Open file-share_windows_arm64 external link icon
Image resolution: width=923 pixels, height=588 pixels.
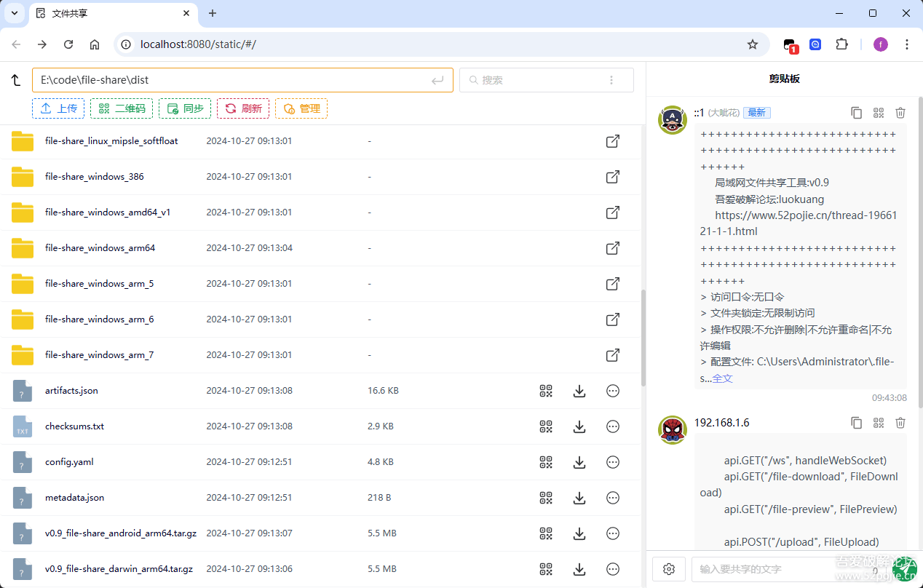tap(613, 248)
